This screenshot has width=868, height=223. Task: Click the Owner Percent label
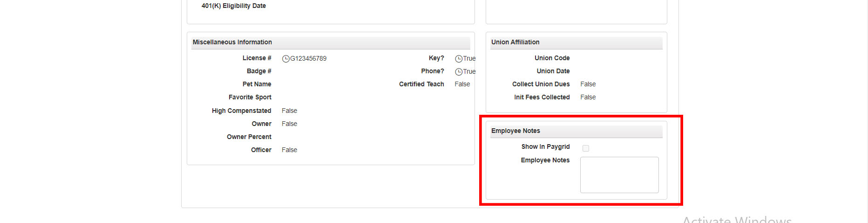pos(249,137)
